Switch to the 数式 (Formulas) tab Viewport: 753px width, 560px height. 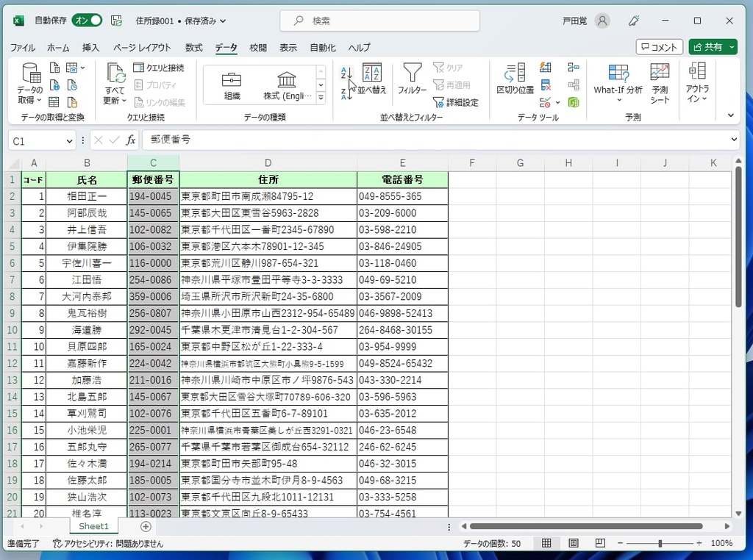point(193,48)
